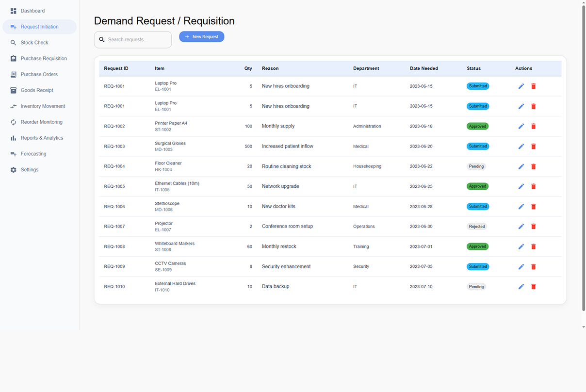Click the reason 'Increased patient inflow'
This screenshot has width=586, height=392.
[x=288, y=146]
